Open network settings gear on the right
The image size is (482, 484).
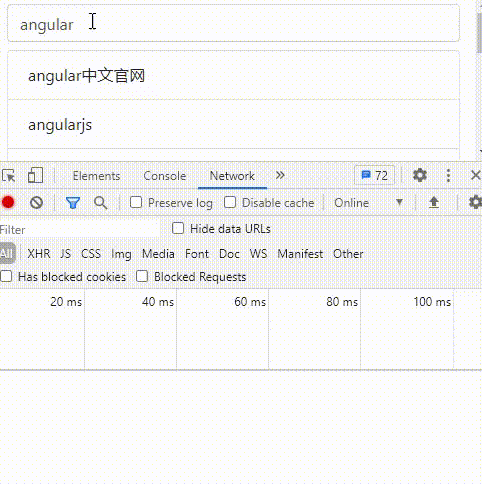475,202
